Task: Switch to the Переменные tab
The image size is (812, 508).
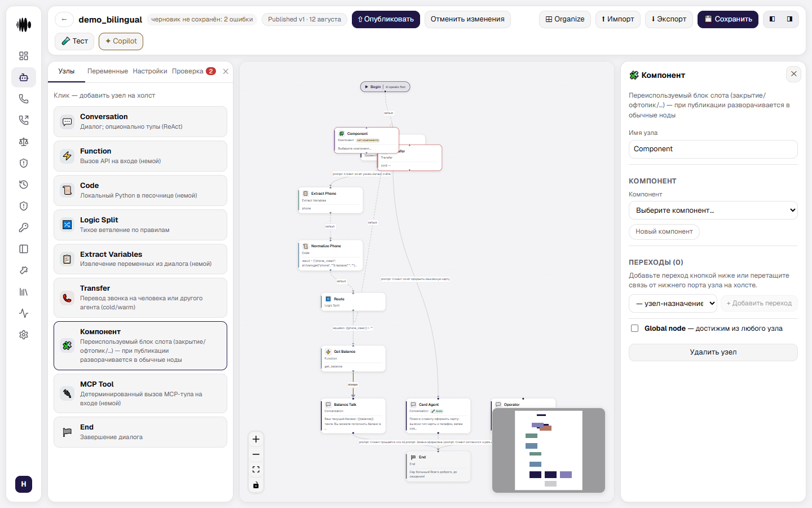Action: coord(108,71)
